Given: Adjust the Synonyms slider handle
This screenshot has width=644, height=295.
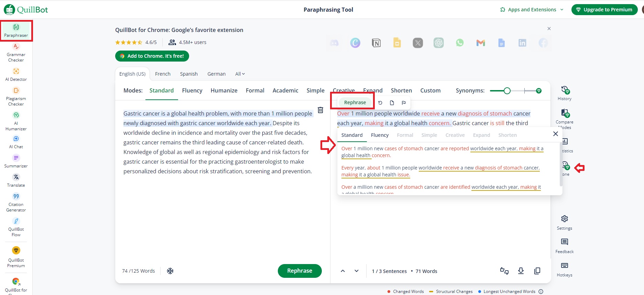Looking at the screenshot, I should click(x=507, y=91).
